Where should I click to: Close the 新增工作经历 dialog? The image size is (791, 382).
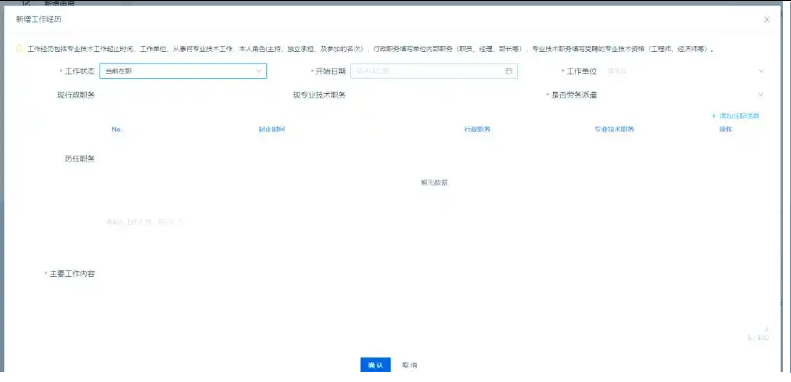[767, 20]
